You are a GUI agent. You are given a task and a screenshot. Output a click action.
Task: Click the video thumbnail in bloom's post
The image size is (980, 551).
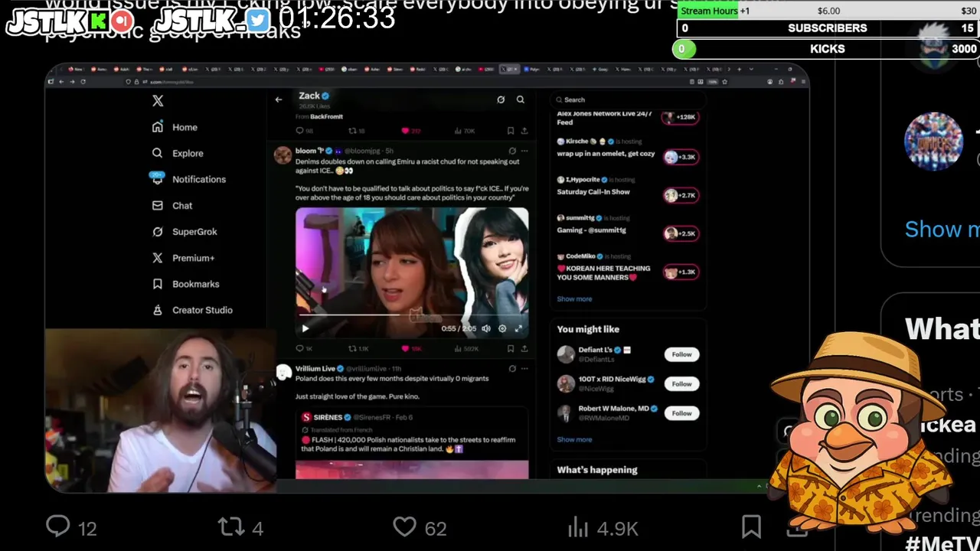pyautogui.click(x=412, y=272)
